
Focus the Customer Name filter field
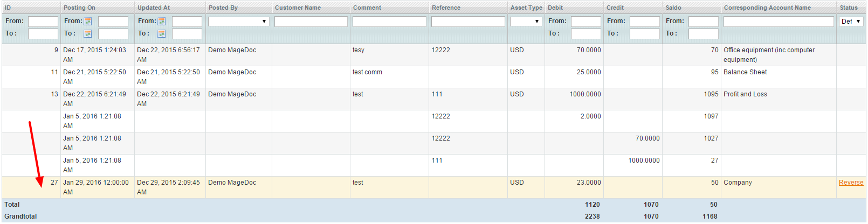click(x=311, y=22)
